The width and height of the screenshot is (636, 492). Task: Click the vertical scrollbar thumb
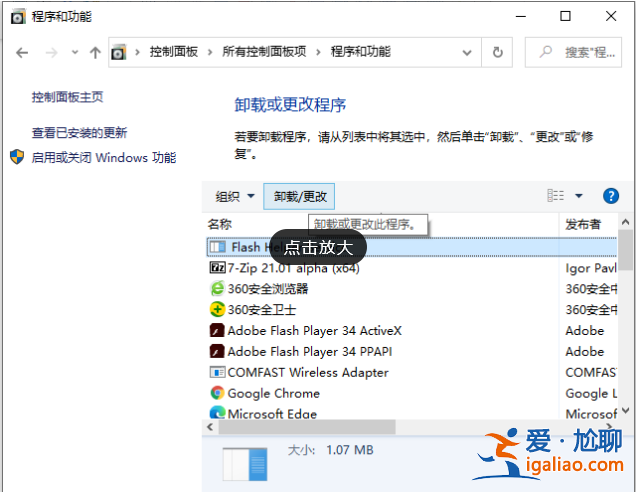coord(625,249)
